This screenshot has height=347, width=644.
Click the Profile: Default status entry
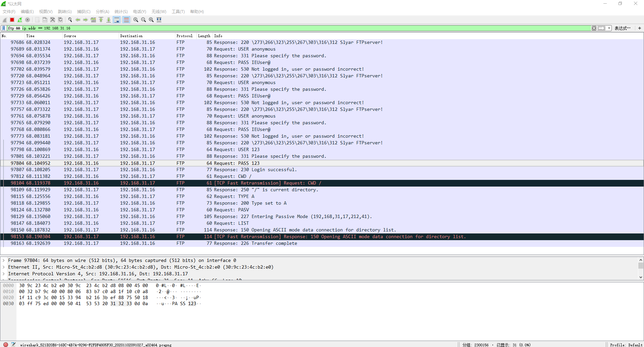click(x=626, y=345)
